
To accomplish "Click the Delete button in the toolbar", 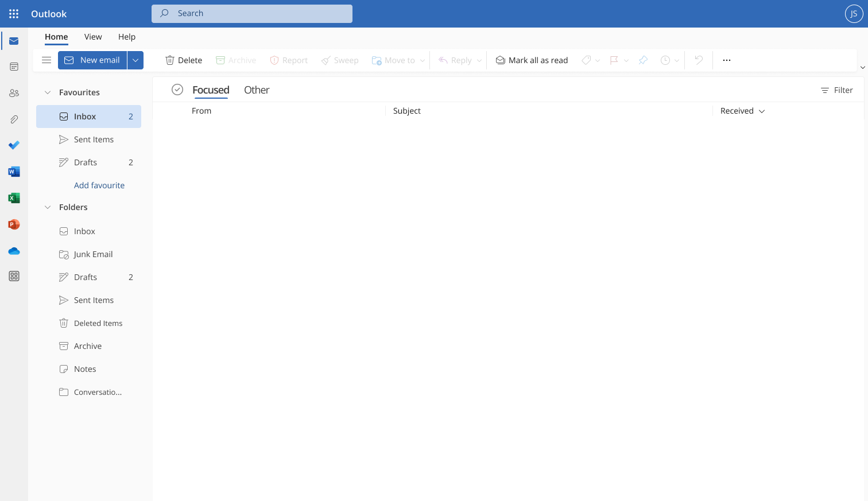I will click(x=184, y=60).
